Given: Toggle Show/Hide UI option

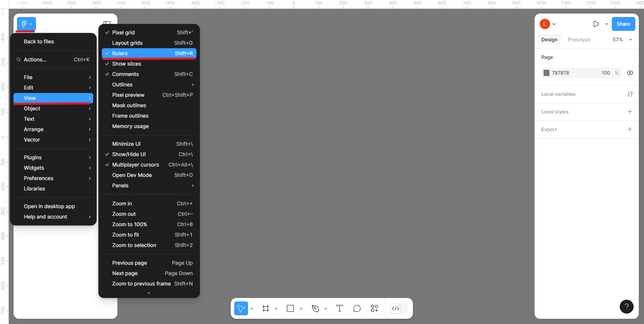Looking at the screenshot, I should [149, 154].
